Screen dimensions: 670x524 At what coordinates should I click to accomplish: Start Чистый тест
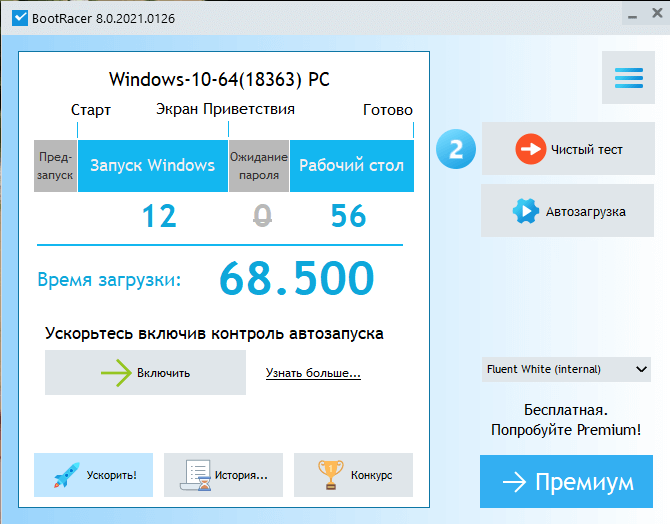coord(568,149)
